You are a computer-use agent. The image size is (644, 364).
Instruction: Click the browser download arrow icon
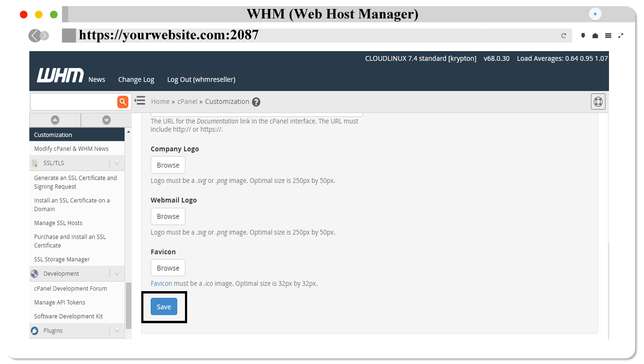[x=583, y=36]
